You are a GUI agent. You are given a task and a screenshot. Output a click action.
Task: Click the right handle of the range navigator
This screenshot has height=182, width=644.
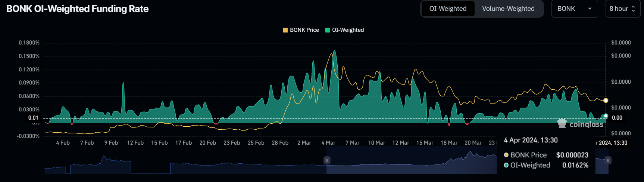point(608,160)
